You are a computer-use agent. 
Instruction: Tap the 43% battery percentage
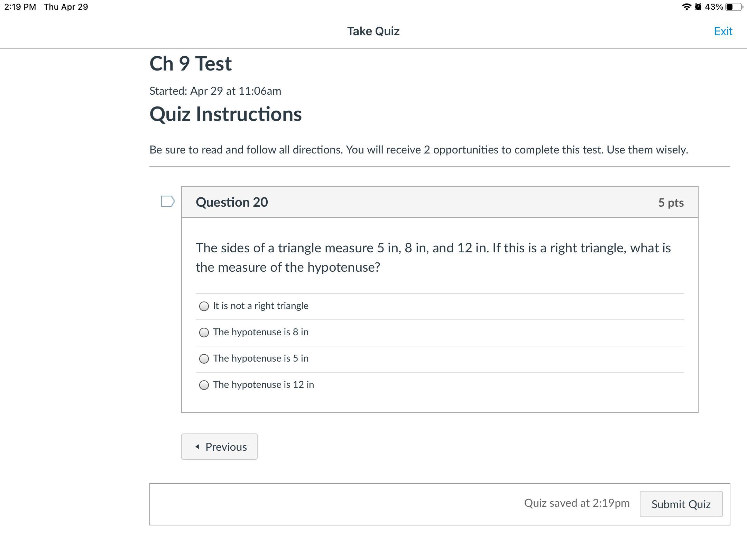click(714, 7)
